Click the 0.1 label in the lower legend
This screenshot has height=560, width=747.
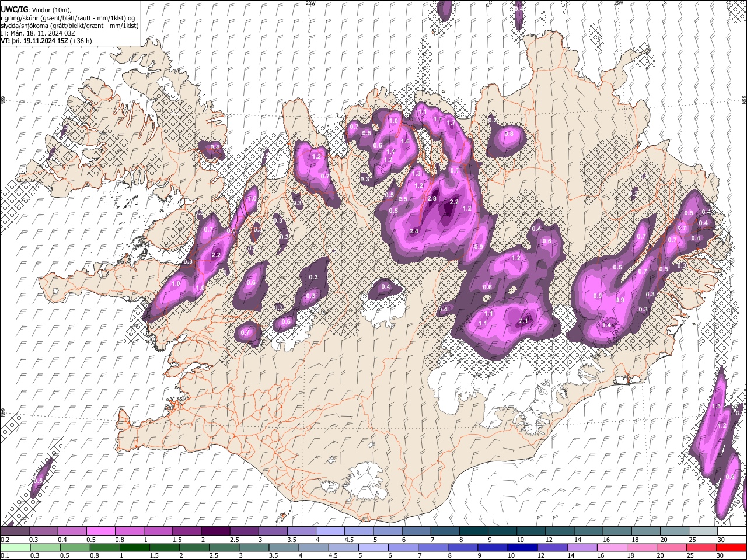click(x=5, y=555)
